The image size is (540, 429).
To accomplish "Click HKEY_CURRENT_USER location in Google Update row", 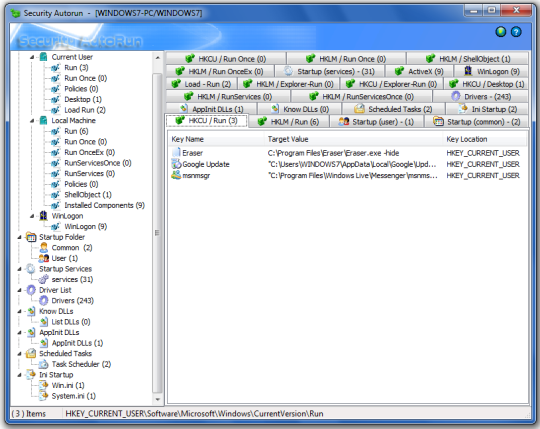I will pos(483,164).
